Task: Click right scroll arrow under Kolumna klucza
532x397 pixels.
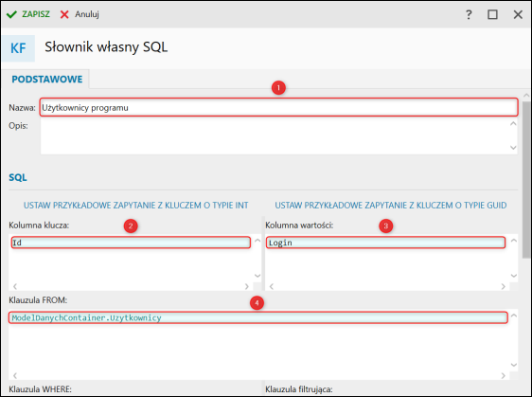Action: (247, 286)
